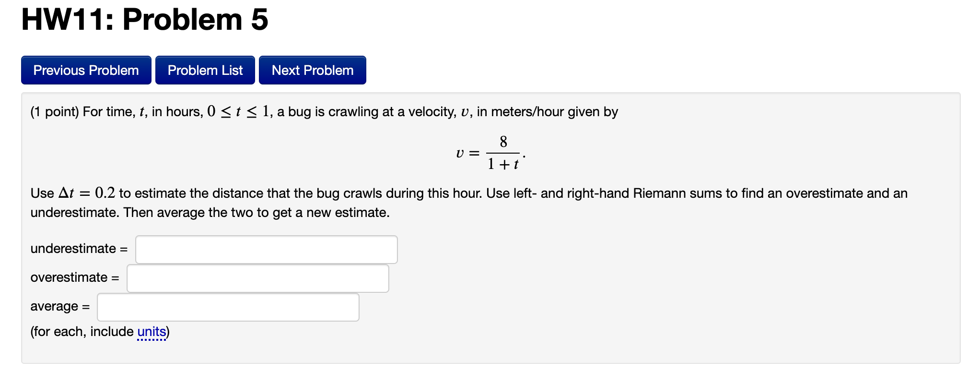Click the overestimate = label
Image resolution: width=980 pixels, height=384 pixels.
click(x=74, y=277)
